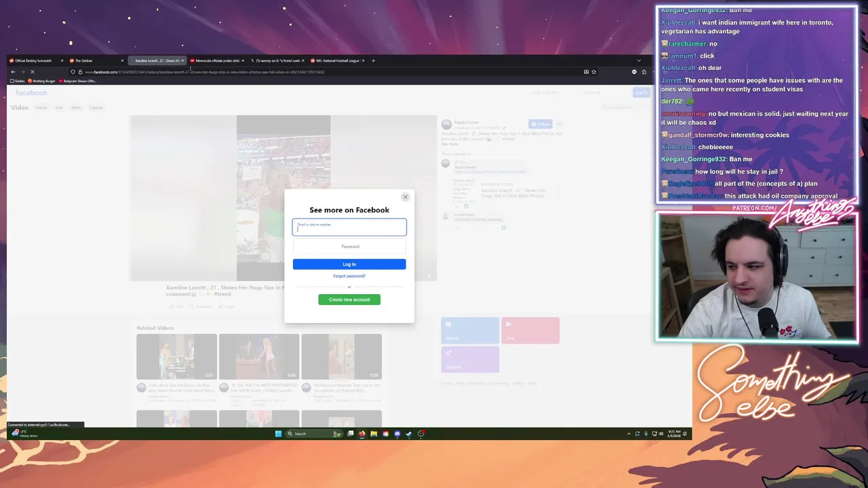
Task: Switch to sammy on X tab
Action: (277, 60)
